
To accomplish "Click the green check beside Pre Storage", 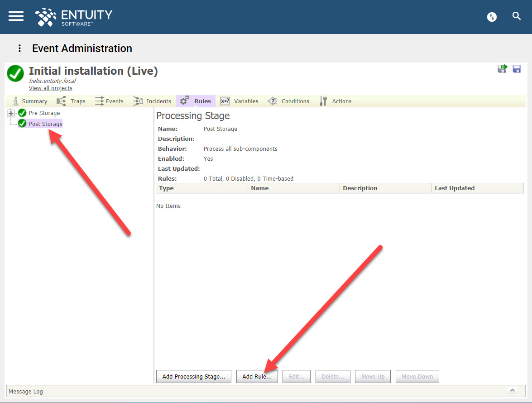I will pos(22,113).
